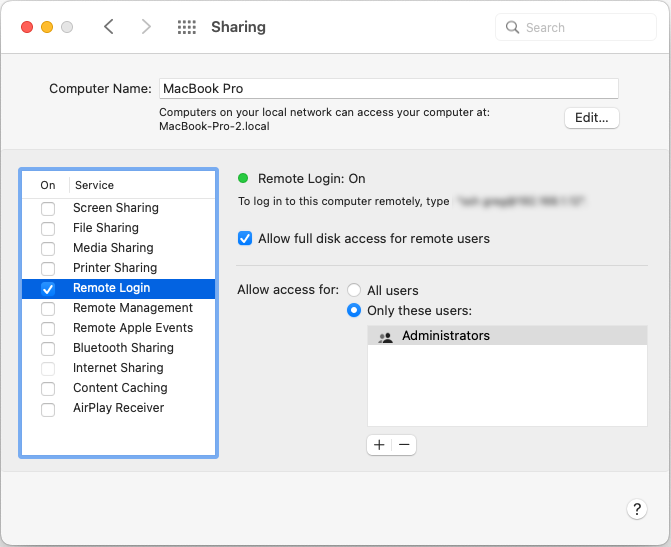The image size is (671, 547).
Task: Click the Edit button for hostname
Action: point(592,118)
